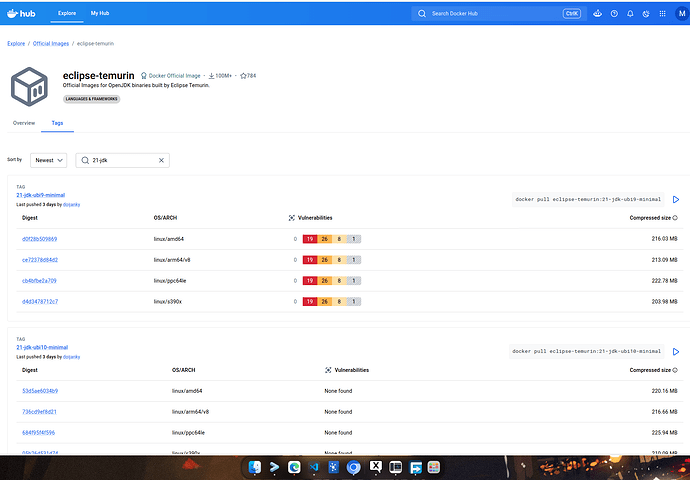This screenshot has height=480, width=690.
Task: Switch to the Overview tab
Action: click(24, 123)
